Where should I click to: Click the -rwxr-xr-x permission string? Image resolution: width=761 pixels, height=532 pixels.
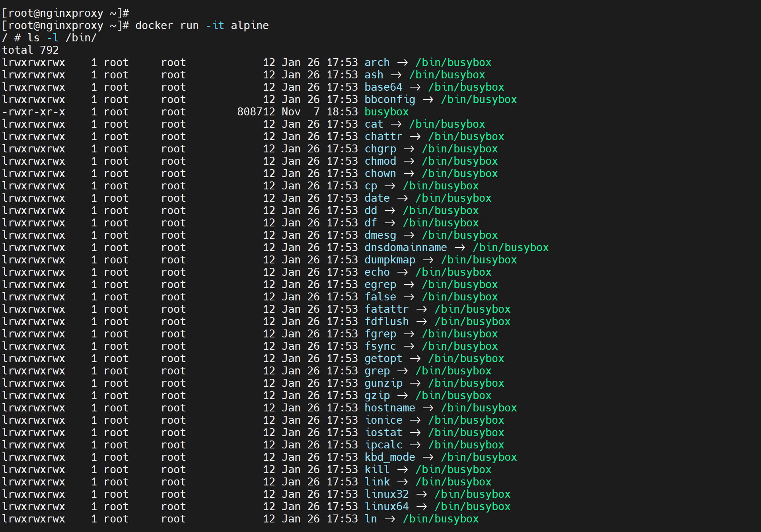34,112
